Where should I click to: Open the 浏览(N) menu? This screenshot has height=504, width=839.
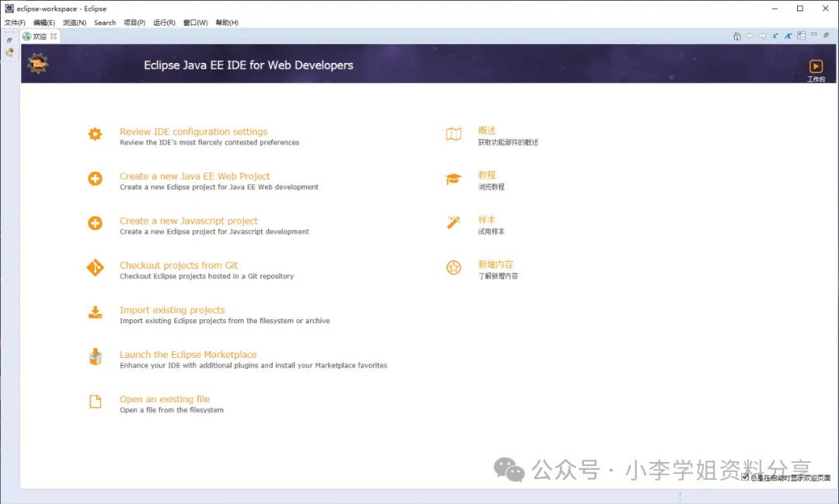pos(75,23)
